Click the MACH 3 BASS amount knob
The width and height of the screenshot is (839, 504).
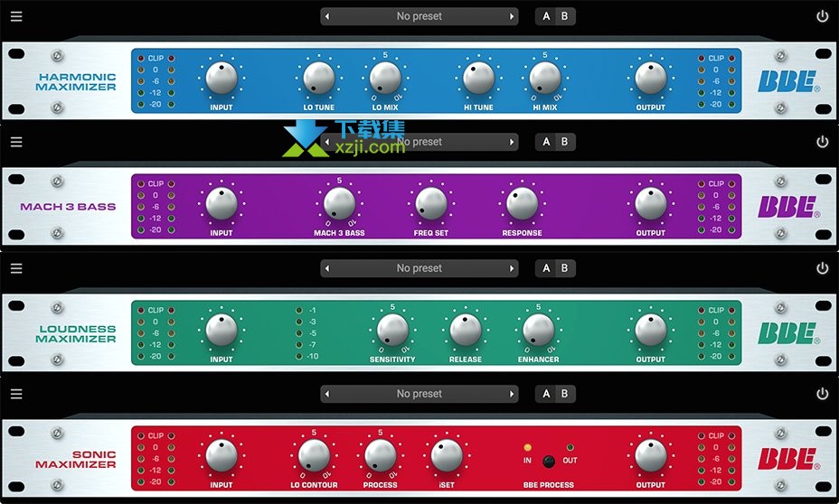tap(339, 203)
